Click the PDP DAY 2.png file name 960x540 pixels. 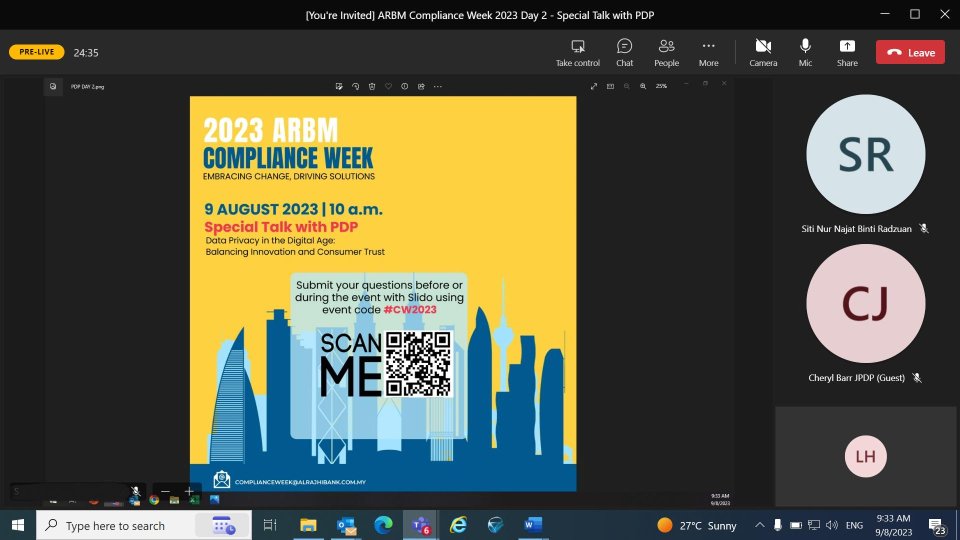pos(87,86)
